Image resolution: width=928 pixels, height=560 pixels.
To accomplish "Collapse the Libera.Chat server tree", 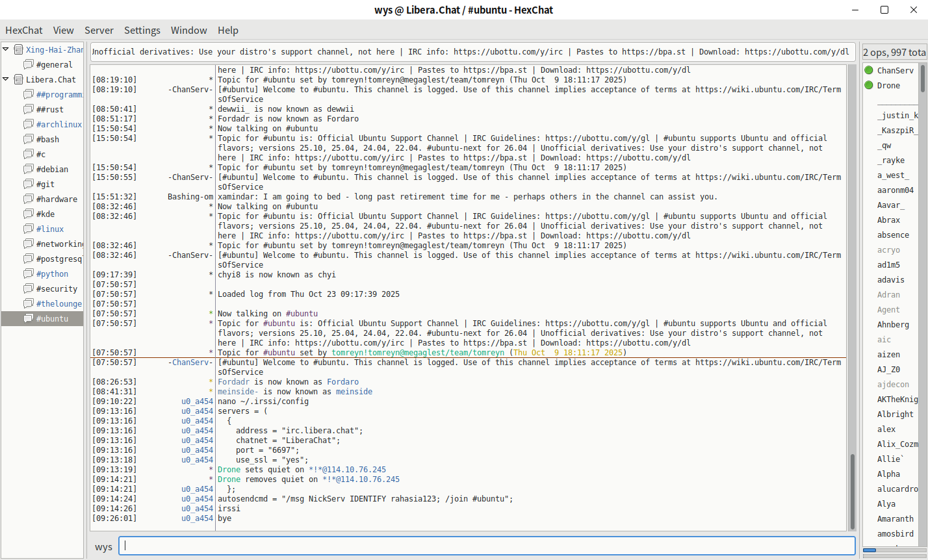I will click(6, 79).
